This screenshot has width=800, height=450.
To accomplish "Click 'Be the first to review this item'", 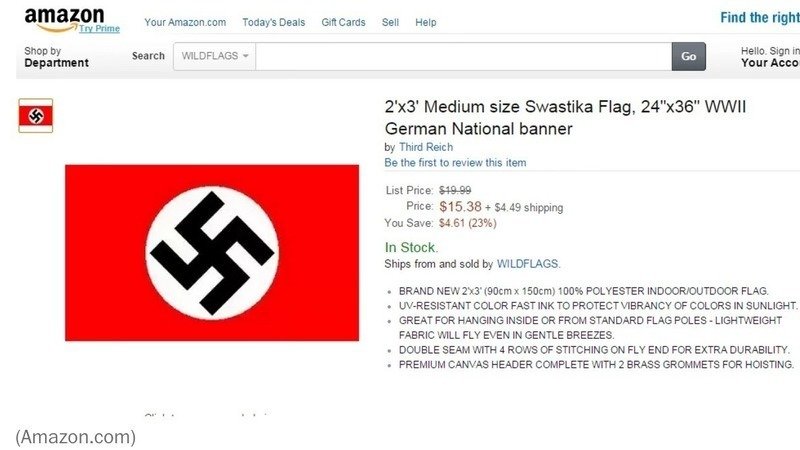I will [455, 163].
